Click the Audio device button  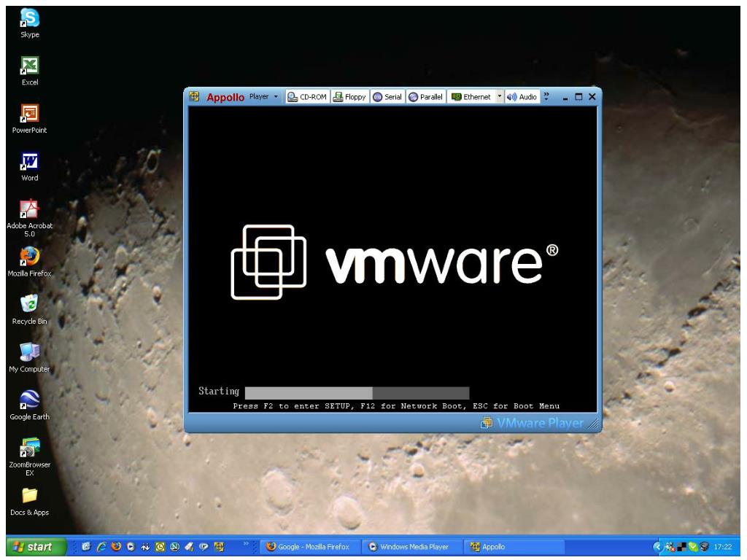[x=523, y=97]
